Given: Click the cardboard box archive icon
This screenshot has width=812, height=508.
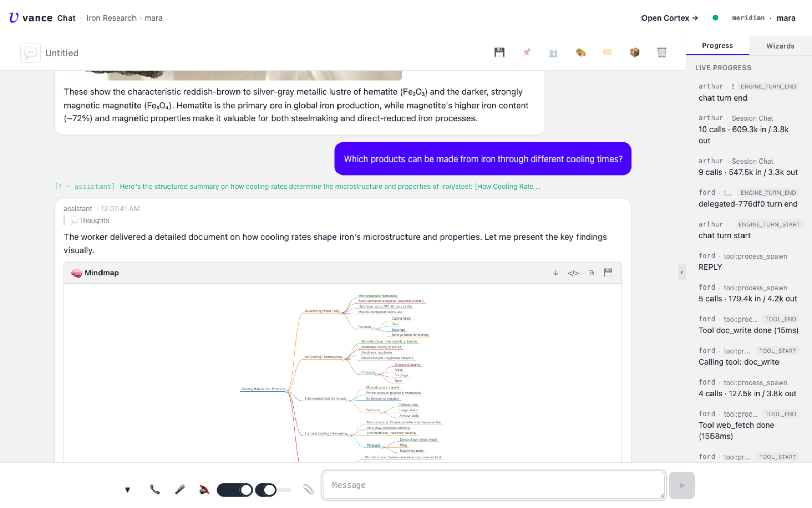Looking at the screenshot, I should pyautogui.click(x=635, y=52).
